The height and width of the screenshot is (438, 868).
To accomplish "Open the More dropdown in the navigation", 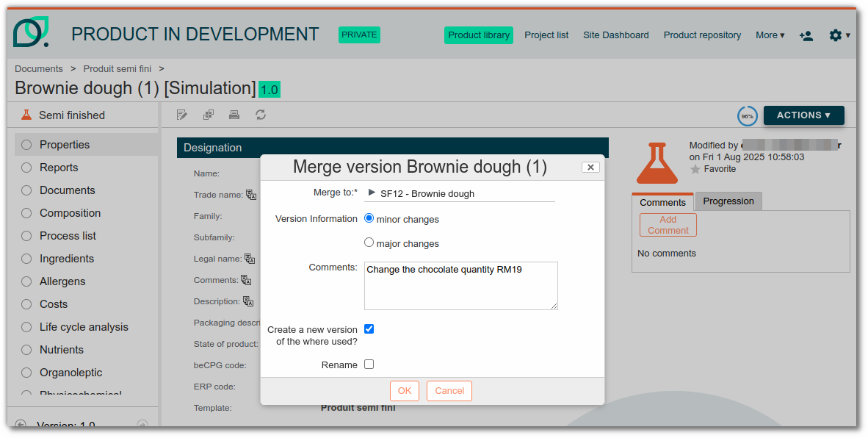I will (769, 35).
